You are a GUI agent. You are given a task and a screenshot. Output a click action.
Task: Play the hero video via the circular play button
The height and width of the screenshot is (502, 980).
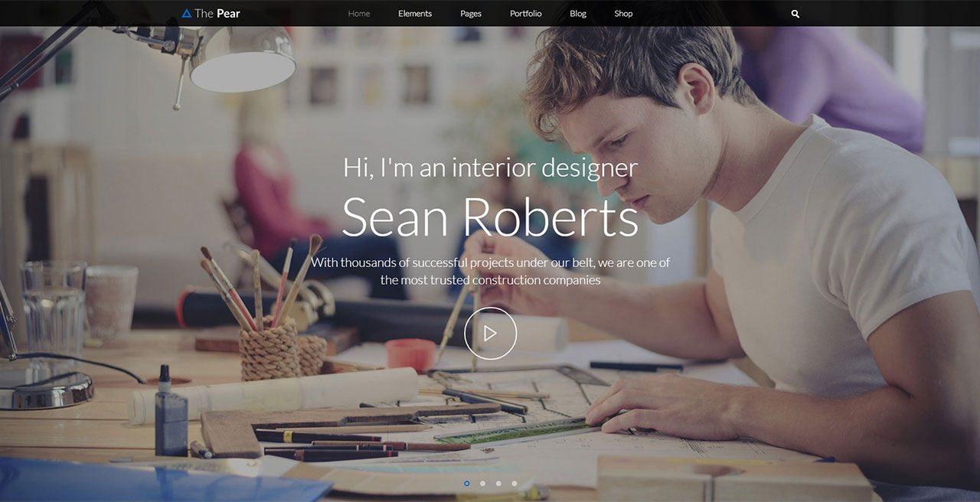491,333
